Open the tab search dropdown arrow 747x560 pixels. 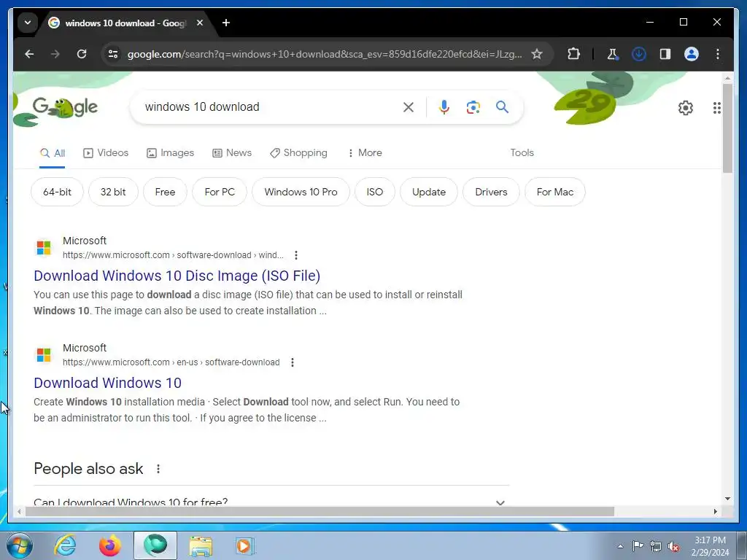28,23
